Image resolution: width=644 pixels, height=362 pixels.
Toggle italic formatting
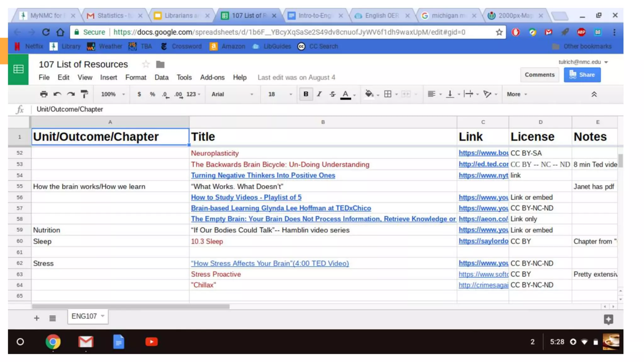pyautogui.click(x=319, y=94)
